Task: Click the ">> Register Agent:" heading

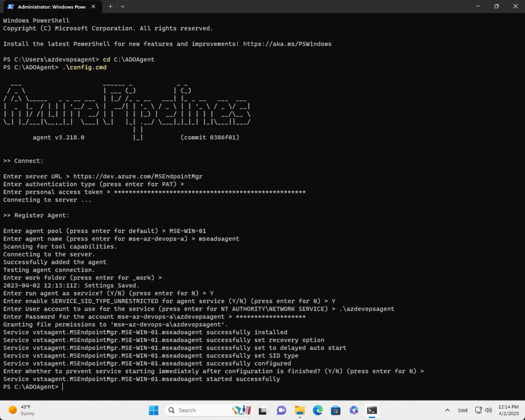Action: click(x=36, y=215)
